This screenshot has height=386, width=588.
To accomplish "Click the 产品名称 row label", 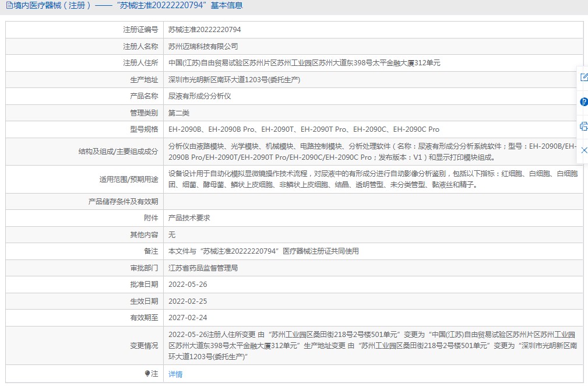I will click(144, 96).
